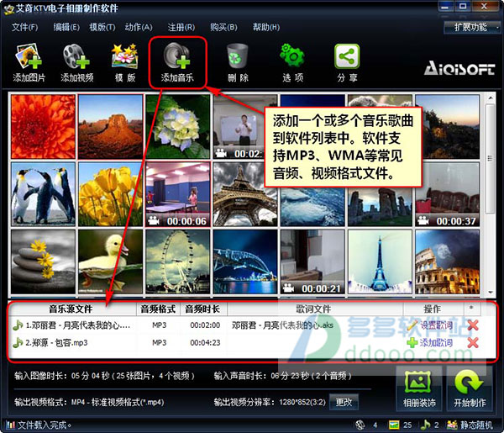Click output format text MP4 - 标准视频格式

coord(118,402)
